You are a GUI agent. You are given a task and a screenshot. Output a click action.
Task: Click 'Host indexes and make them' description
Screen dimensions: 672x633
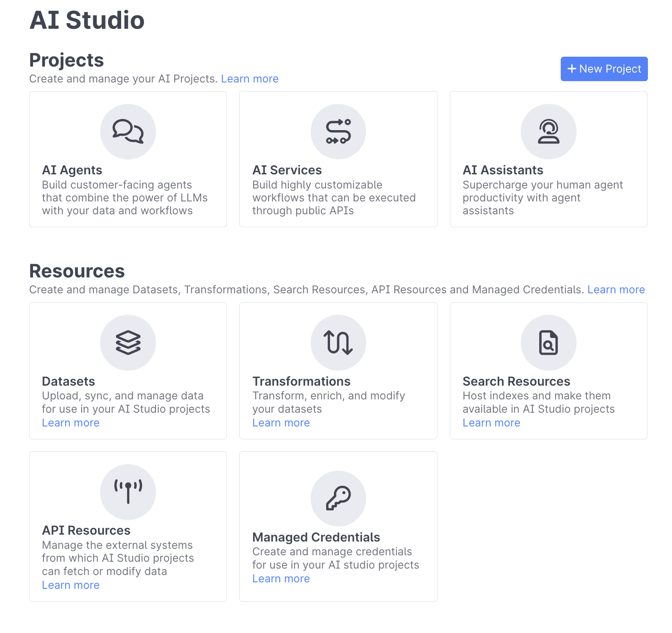(539, 402)
